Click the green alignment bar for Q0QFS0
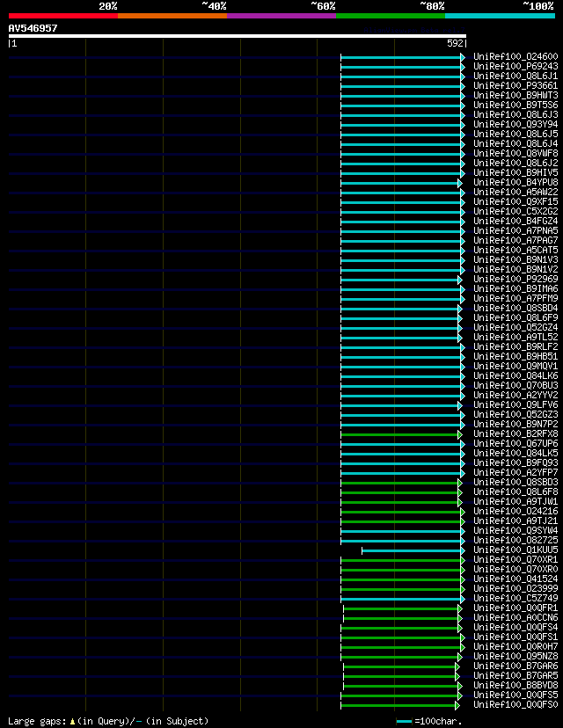 pos(400,706)
